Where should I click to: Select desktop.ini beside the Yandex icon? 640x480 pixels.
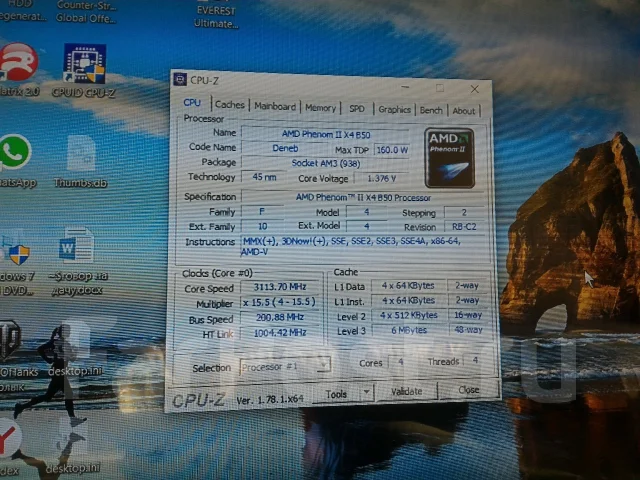click(x=73, y=468)
